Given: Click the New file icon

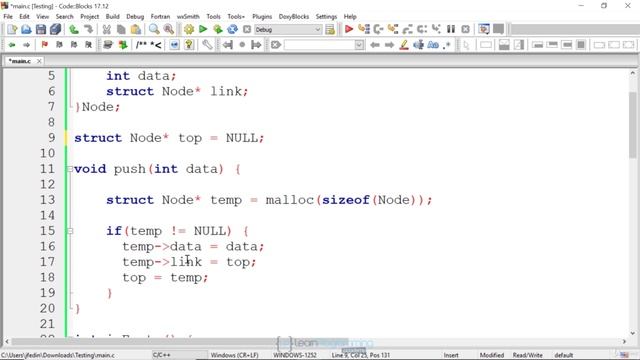Looking at the screenshot, I should pyautogui.click(x=11, y=29).
